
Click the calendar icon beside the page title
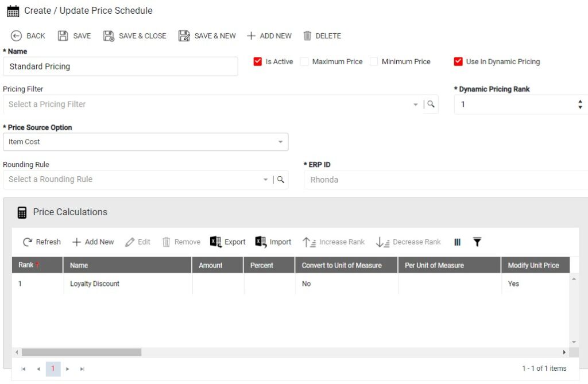coord(13,11)
